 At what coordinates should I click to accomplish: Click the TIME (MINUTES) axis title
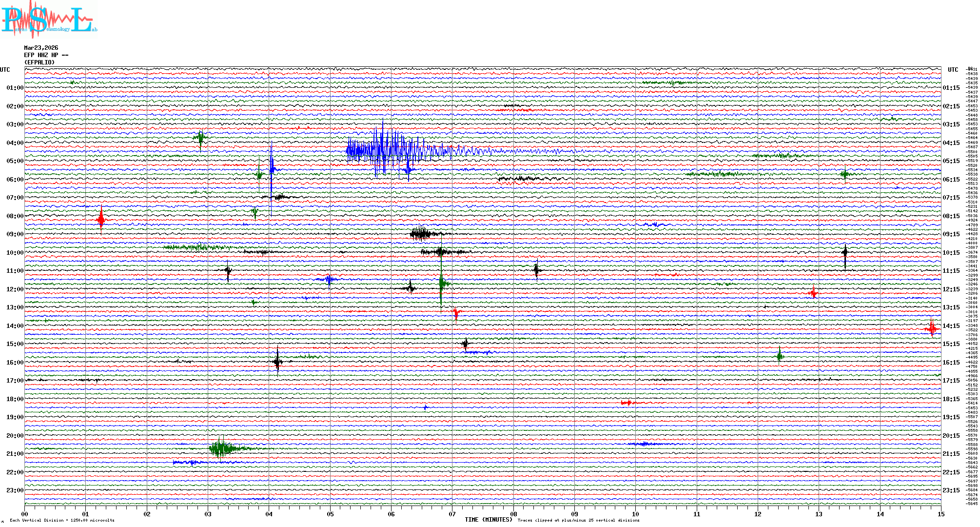tap(488, 520)
